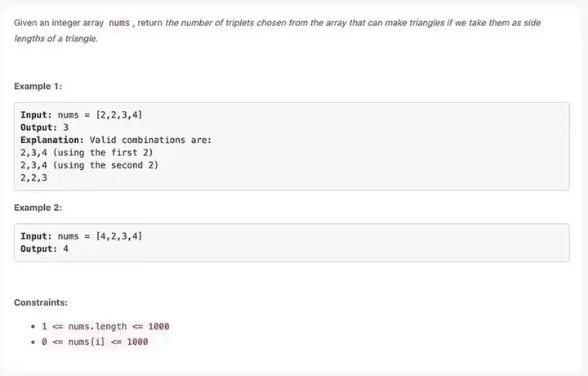Click the 'Constraints:' heading
The height and width of the screenshot is (376, 588).
[41, 302]
